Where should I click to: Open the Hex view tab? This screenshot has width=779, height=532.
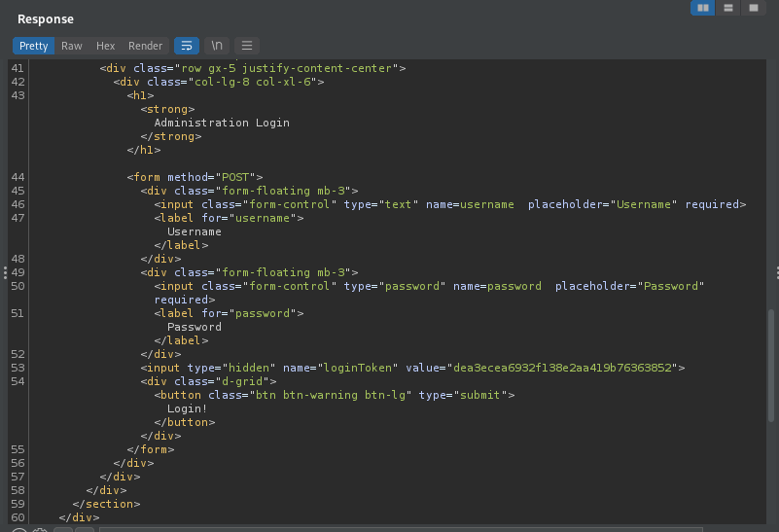[x=105, y=46]
